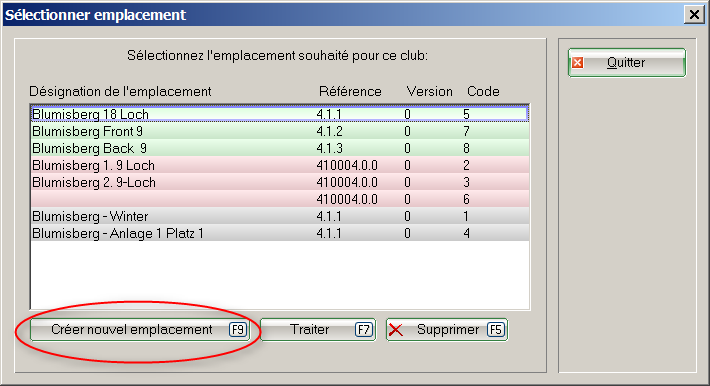The height and width of the screenshot is (386, 710).
Task: Click the Code column header
Action: click(x=483, y=92)
